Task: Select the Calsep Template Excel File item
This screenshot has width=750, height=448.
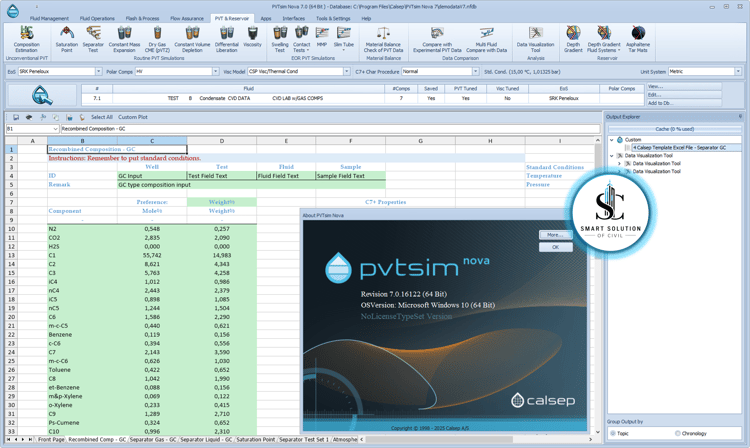Action: click(x=679, y=148)
